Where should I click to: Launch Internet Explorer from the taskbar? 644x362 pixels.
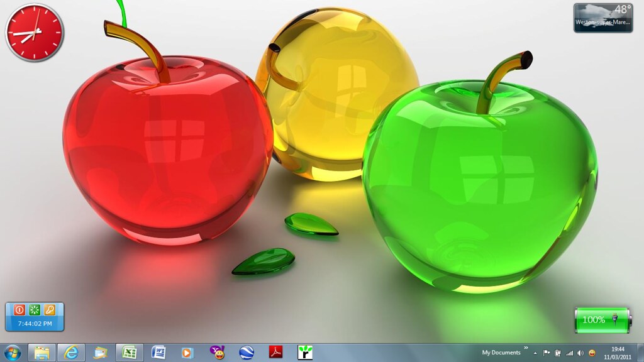tap(71, 353)
